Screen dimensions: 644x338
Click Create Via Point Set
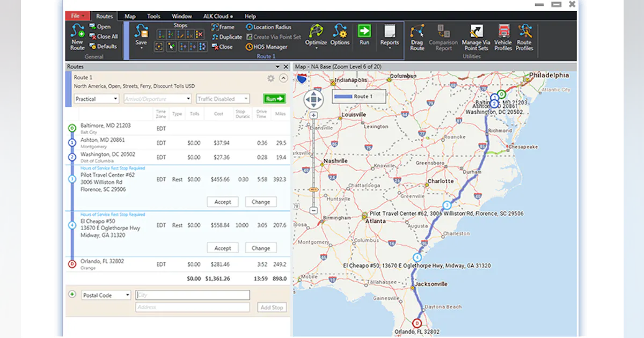[x=273, y=37]
